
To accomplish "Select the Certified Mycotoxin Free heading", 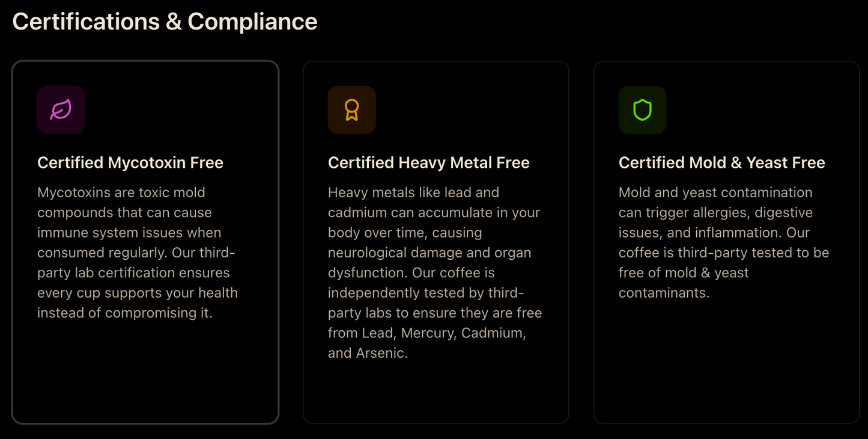I will point(130,162).
